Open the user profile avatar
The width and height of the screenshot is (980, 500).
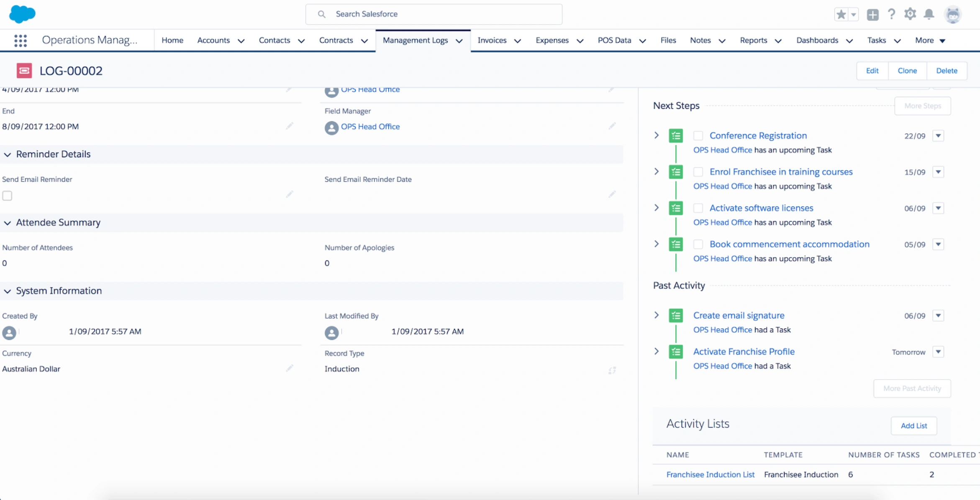click(953, 15)
